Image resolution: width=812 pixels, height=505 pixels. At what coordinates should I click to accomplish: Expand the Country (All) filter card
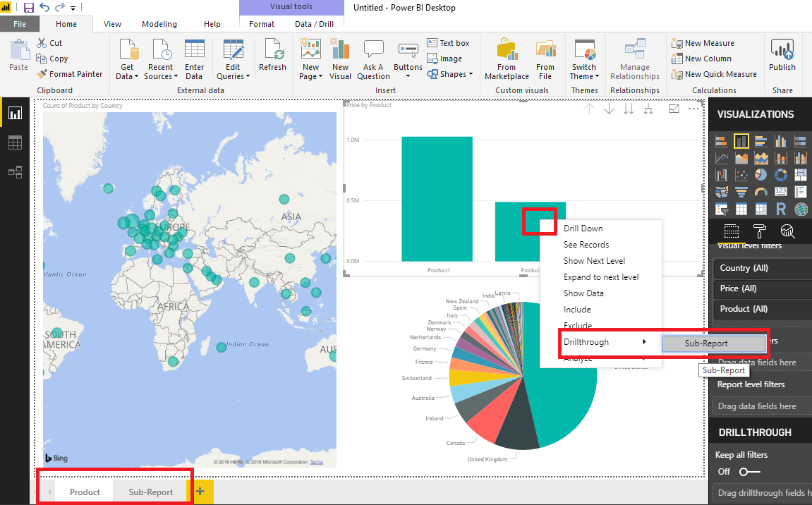[x=763, y=268]
